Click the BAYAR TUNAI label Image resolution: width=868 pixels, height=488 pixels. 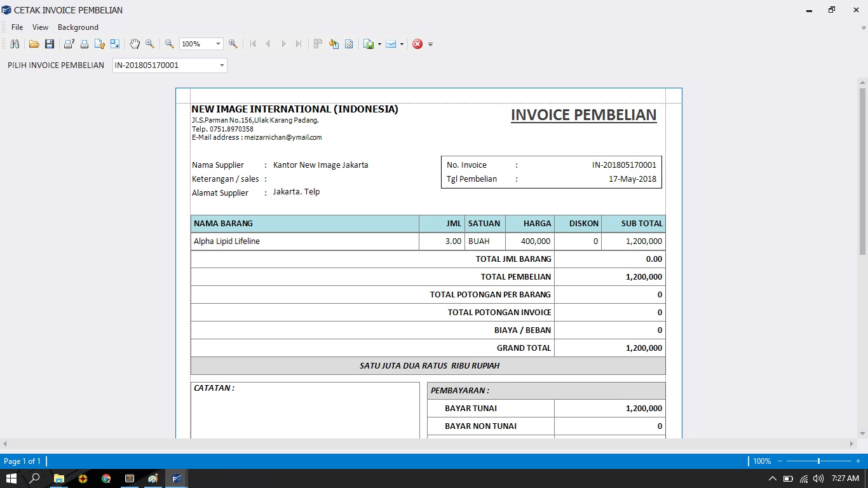tap(471, 409)
